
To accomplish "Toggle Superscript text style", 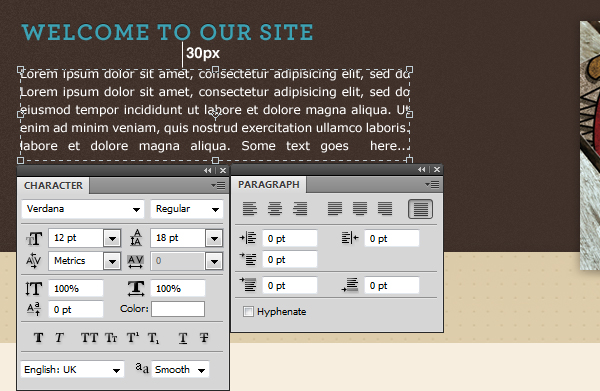I will point(133,338).
